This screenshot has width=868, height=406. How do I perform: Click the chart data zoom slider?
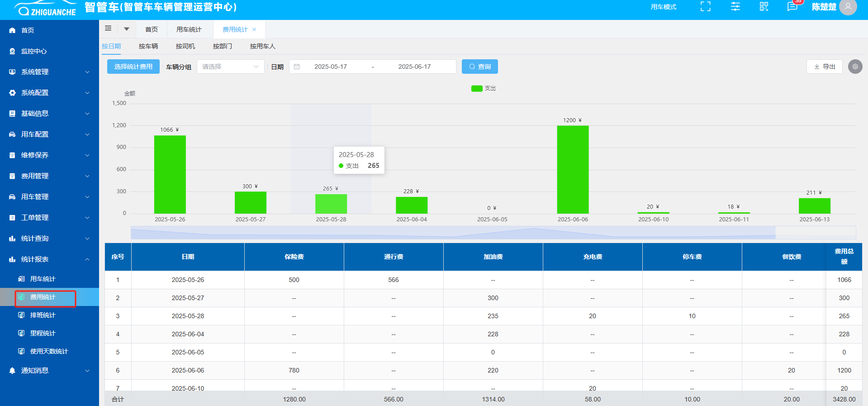tap(453, 233)
